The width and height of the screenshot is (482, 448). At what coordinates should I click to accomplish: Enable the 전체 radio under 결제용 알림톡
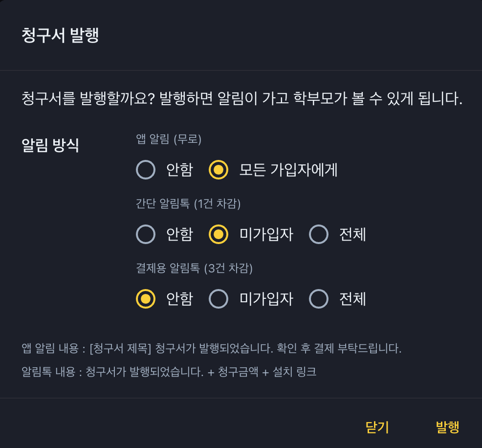pyautogui.click(x=319, y=299)
